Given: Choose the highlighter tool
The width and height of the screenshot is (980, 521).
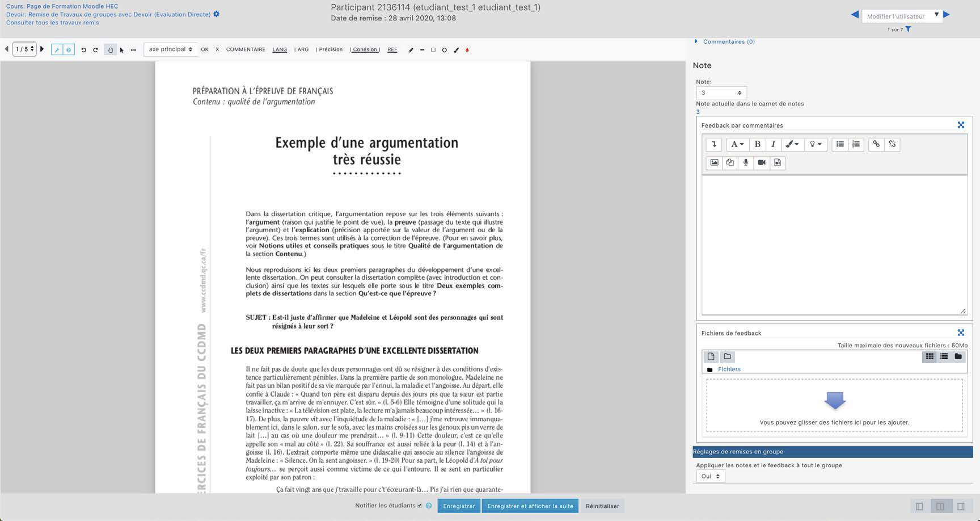Looking at the screenshot, I should pos(456,50).
